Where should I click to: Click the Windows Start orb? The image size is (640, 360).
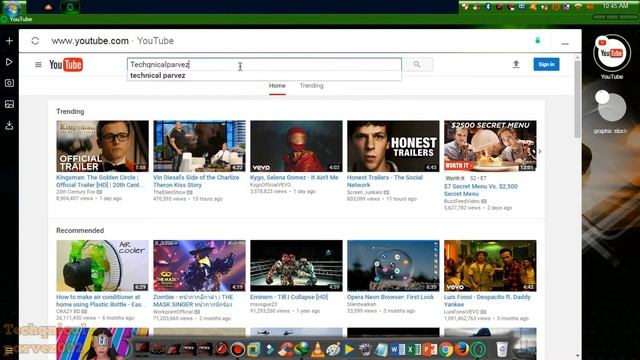coord(13,8)
